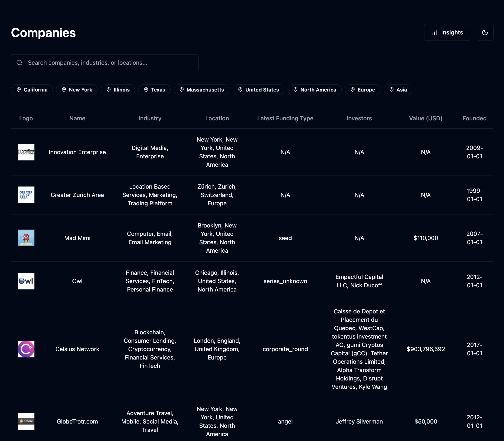The width and height of the screenshot is (504, 441).
Task: Click the Celsius Network logo
Action: pyautogui.click(x=26, y=349)
